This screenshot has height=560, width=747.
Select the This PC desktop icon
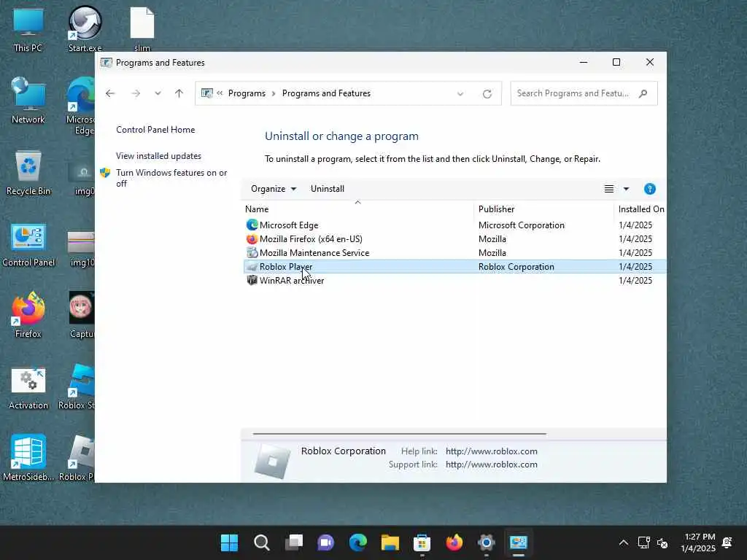(28, 30)
